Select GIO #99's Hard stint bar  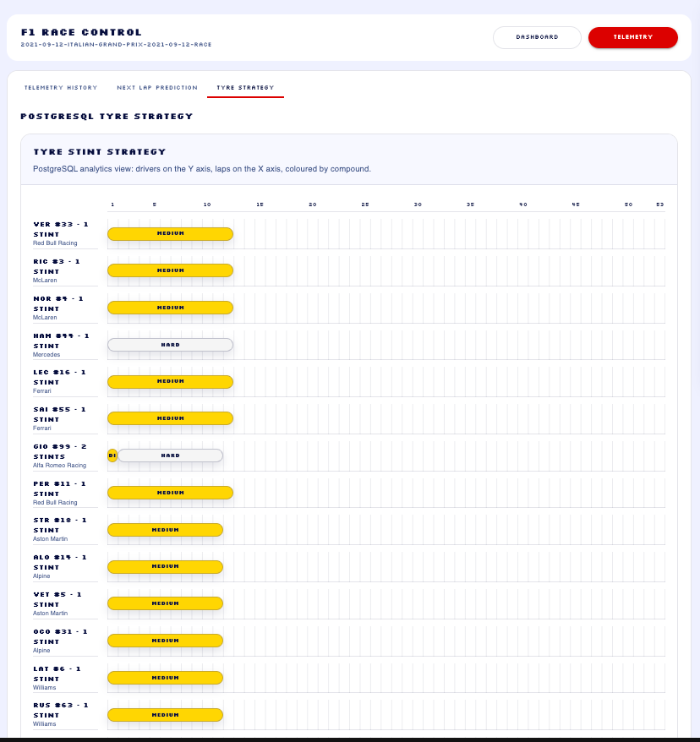[x=171, y=456]
